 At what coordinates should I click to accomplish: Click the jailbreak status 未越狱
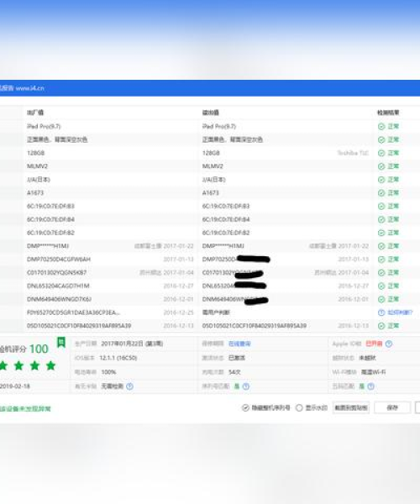367,358
